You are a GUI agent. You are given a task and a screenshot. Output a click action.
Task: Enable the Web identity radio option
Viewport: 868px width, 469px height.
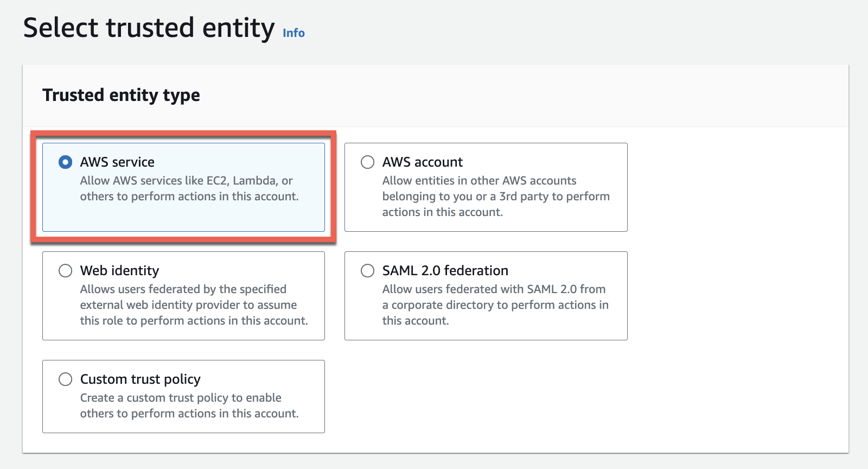[x=65, y=271]
